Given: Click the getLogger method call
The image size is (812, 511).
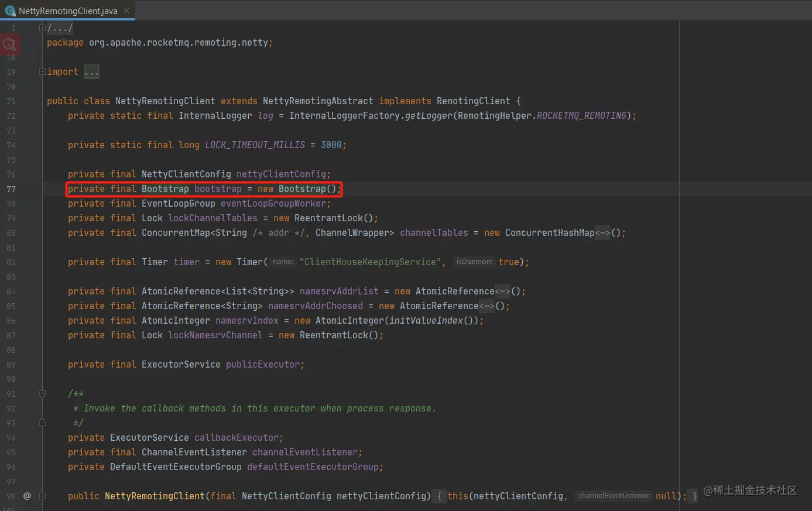Looking at the screenshot, I should tap(429, 116).
